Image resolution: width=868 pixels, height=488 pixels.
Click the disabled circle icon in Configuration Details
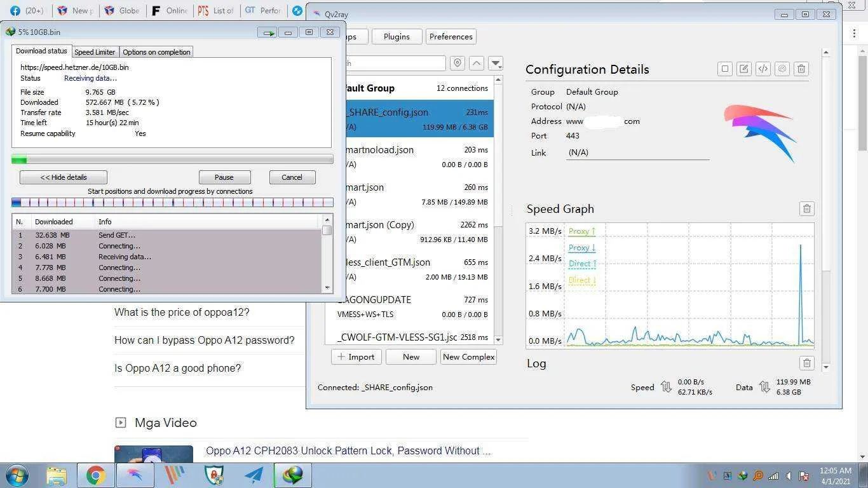point(782,69)
